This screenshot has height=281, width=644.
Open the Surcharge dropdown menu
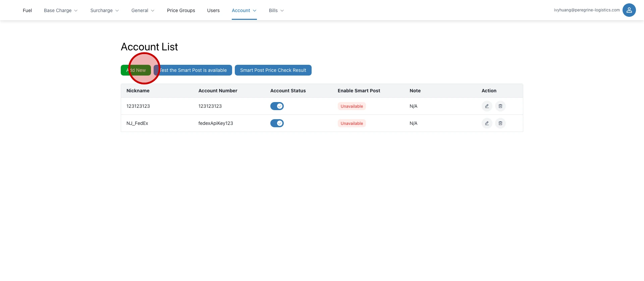pyautogui.click(x=104, y=10)
